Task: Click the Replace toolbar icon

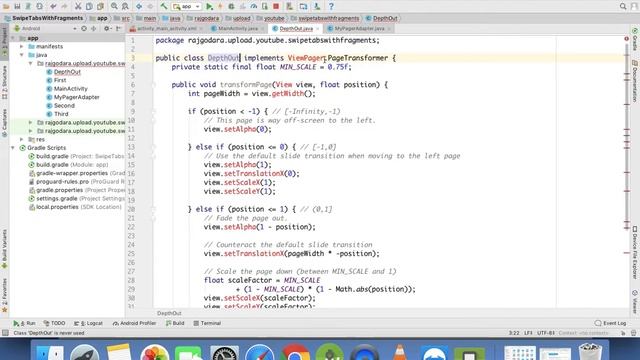Action: pos(125,6)
